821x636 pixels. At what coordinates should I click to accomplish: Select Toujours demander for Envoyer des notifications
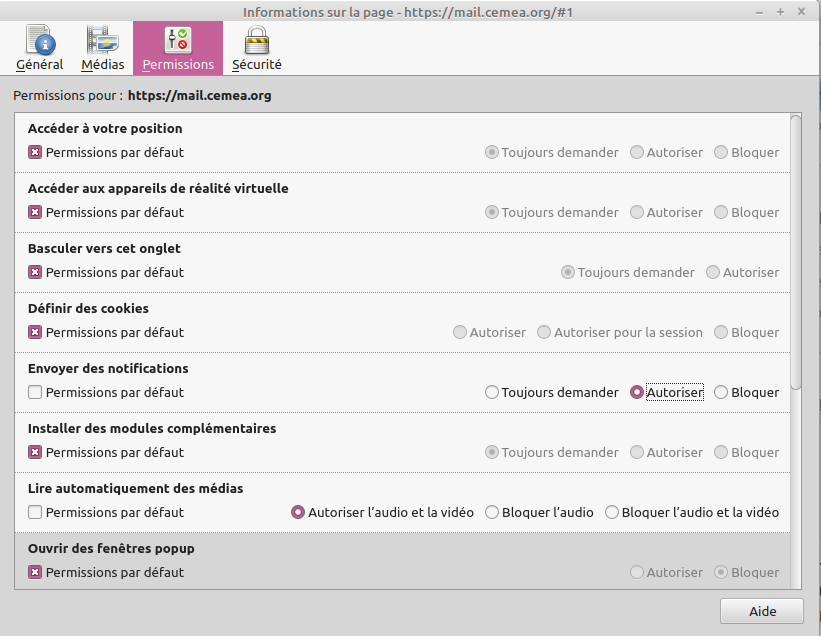492,393
